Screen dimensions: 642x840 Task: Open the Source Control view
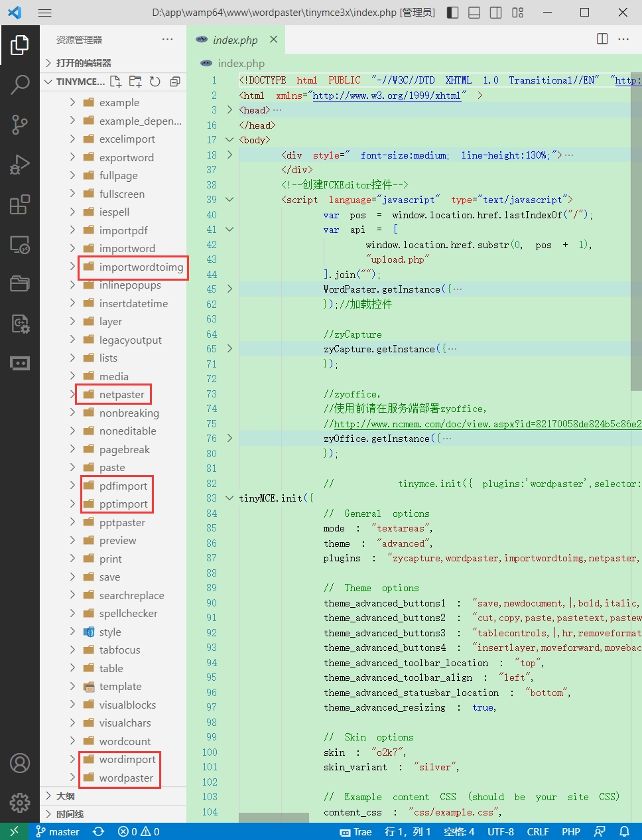(x=20, y=124)
